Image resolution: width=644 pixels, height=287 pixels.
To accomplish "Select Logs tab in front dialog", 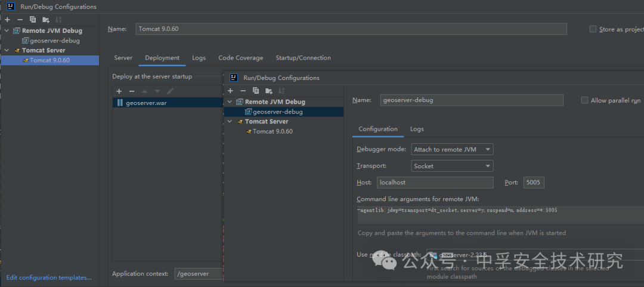I will tap(417, 129).
